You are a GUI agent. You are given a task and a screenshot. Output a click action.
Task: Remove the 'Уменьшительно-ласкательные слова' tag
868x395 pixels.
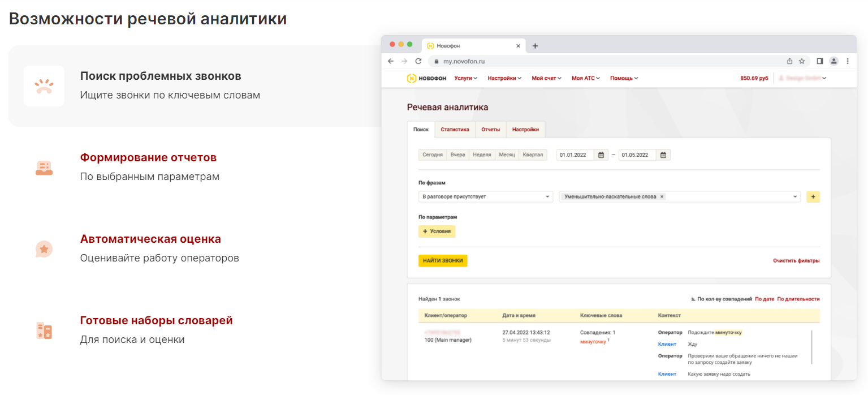662,197
